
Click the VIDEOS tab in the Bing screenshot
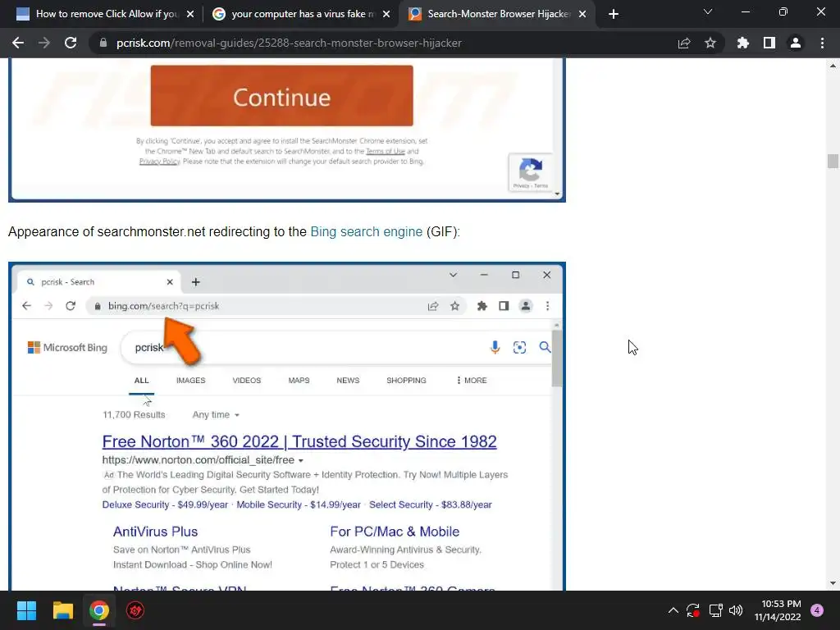pyautogui.click(x=246, y=381)
